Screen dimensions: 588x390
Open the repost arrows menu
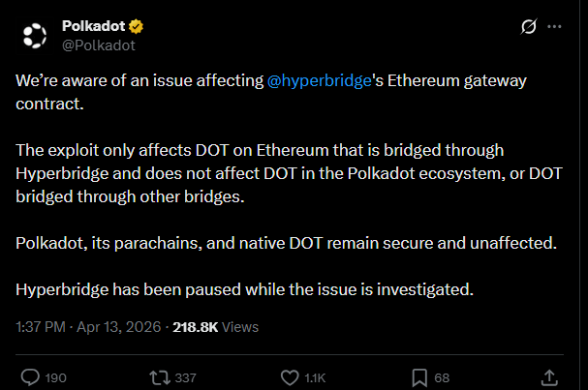tap(156, 376)
